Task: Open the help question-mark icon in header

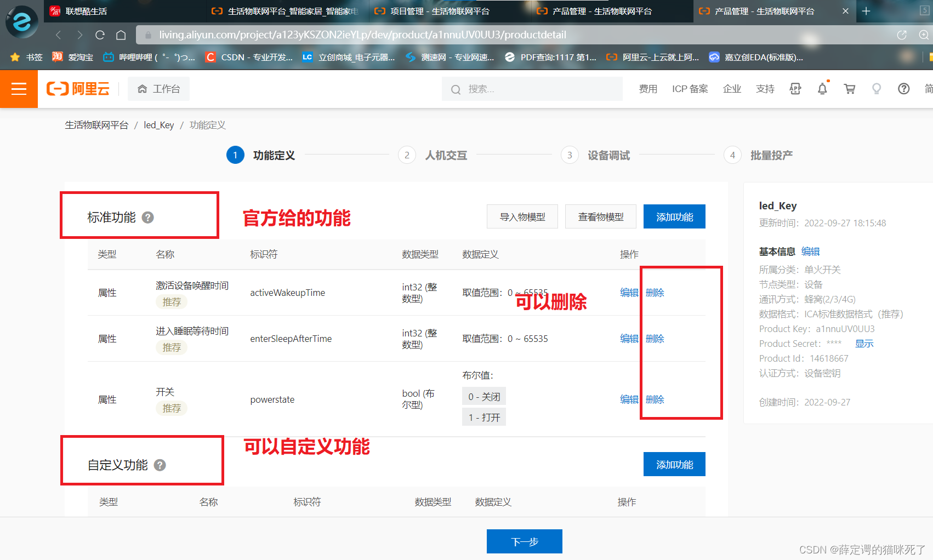Action: tap(903, 89)
